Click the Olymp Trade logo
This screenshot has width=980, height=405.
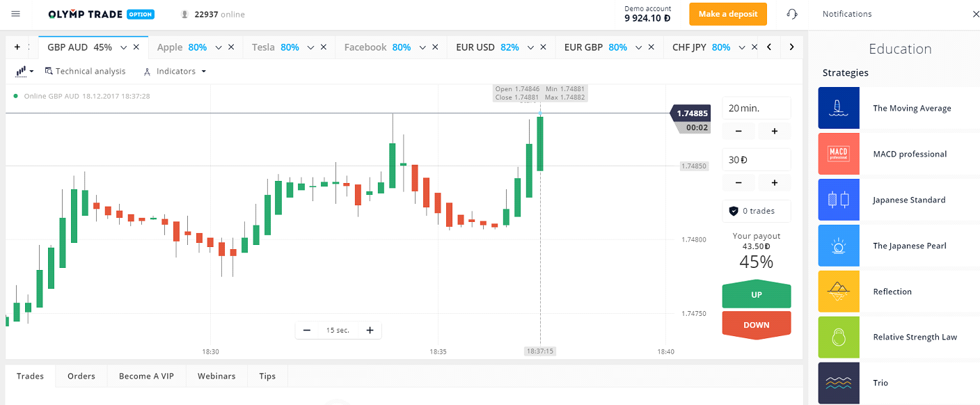tap(102, 14)
